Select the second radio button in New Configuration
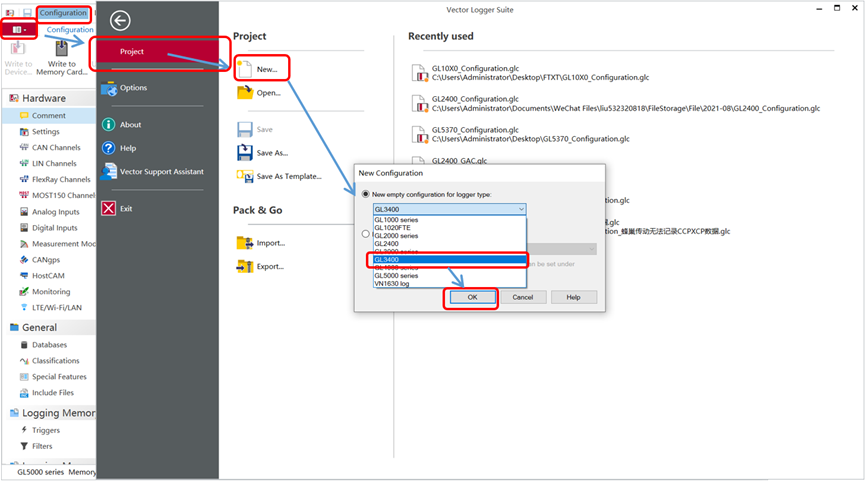The image size is (865, 482). point(366,234)
